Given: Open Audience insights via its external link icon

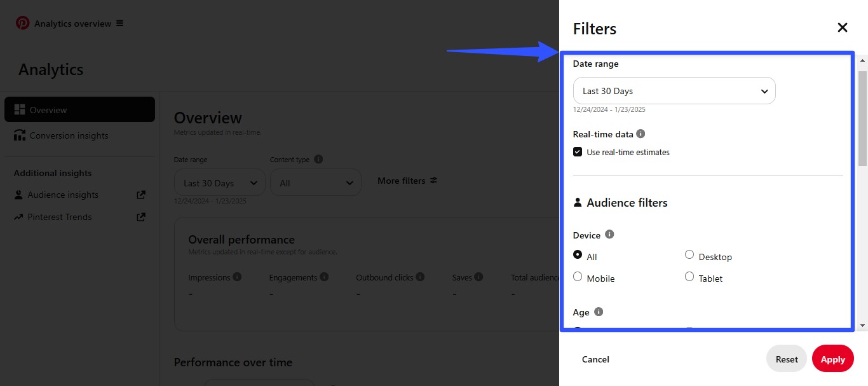Looking at the screenshot, I should (x=140, y=195).
